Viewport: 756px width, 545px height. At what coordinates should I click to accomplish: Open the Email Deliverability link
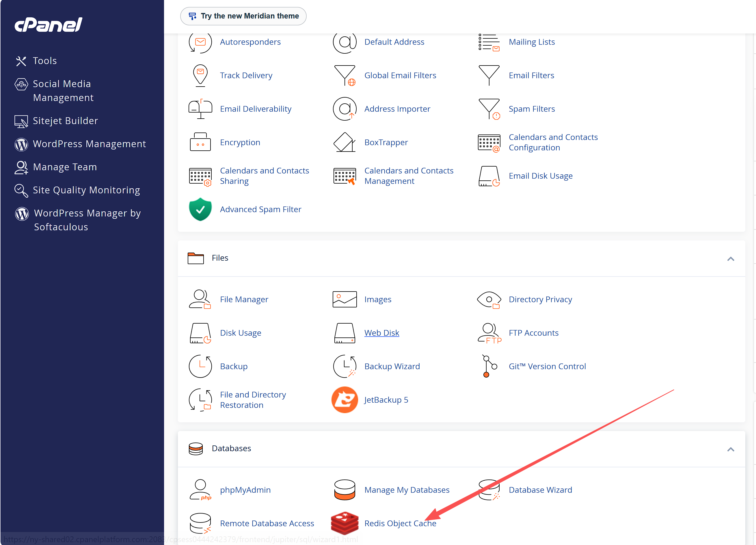click(256, 109)
